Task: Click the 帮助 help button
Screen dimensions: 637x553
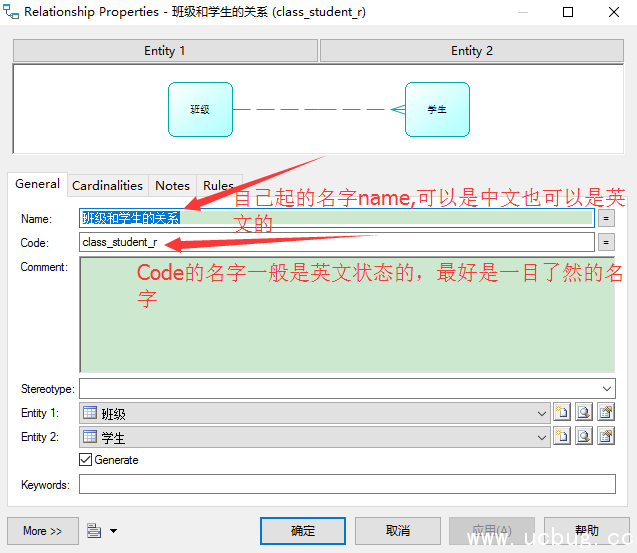Action: click(587, 531)
